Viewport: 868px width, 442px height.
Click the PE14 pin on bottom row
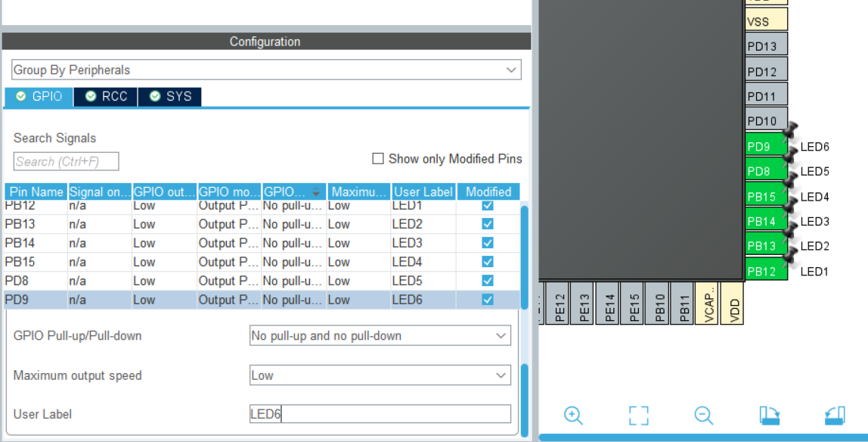[608, 303]
